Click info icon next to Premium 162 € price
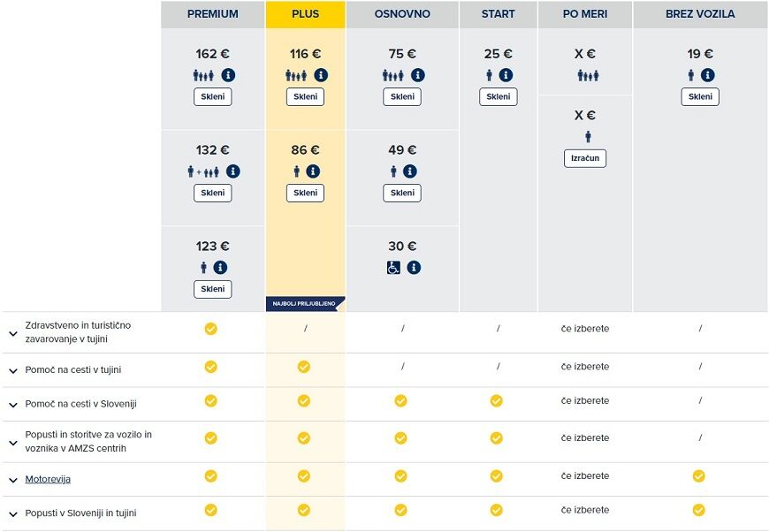Image resolution: width=769 pixels, height=532 pixels. click(x=228, y=75)
